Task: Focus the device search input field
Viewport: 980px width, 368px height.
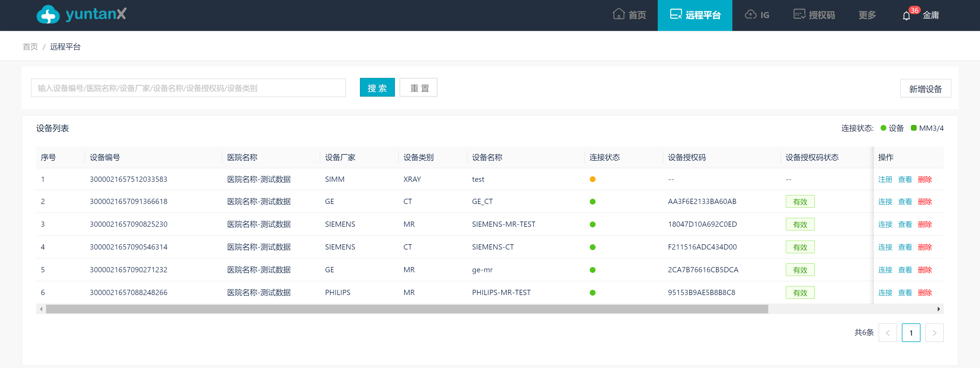Action: click(x=188, y=88)
